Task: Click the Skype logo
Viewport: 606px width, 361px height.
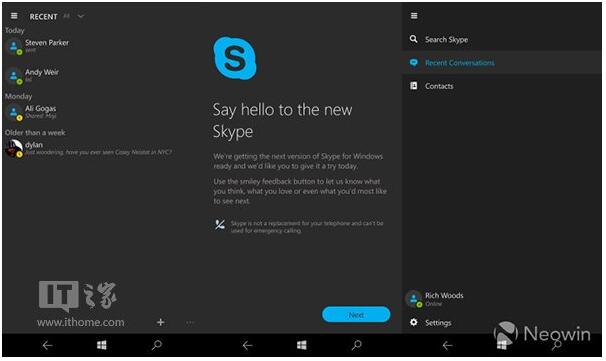Action: pyautogui.click(x=235, y=58)
